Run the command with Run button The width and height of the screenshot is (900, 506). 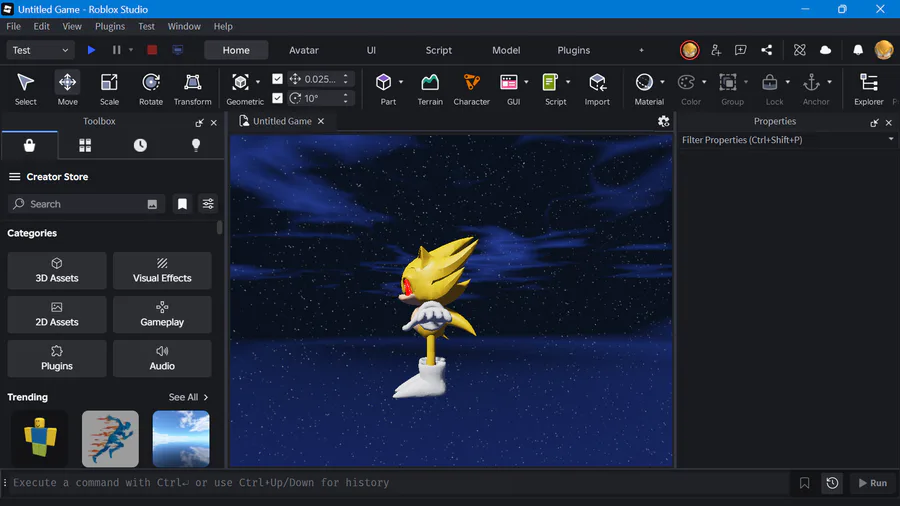point(872,483)
